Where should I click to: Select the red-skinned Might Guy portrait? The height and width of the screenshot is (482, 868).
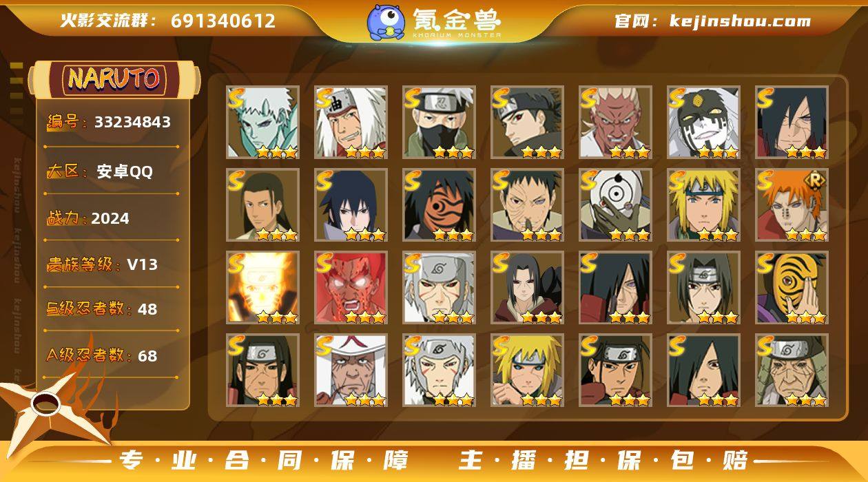click(351, 288)
